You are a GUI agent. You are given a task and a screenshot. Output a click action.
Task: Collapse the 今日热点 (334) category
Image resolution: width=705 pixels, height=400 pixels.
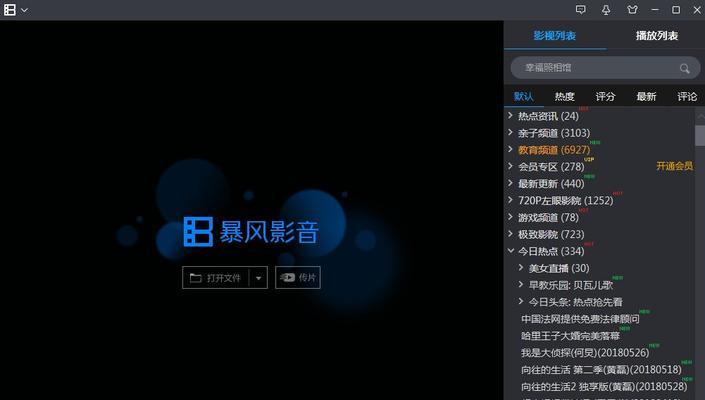coord(511,251)
